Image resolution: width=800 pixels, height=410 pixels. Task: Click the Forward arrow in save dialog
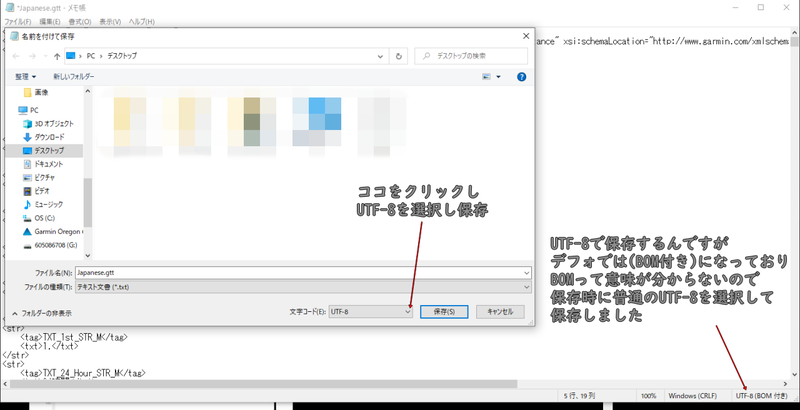(x=32, y=56)
